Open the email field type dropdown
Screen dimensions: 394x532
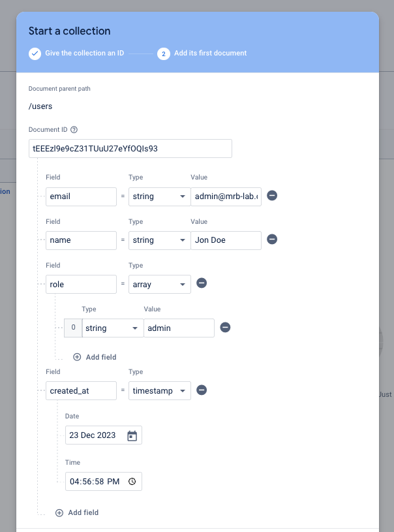pyautogui.click(x=159, y=196)
